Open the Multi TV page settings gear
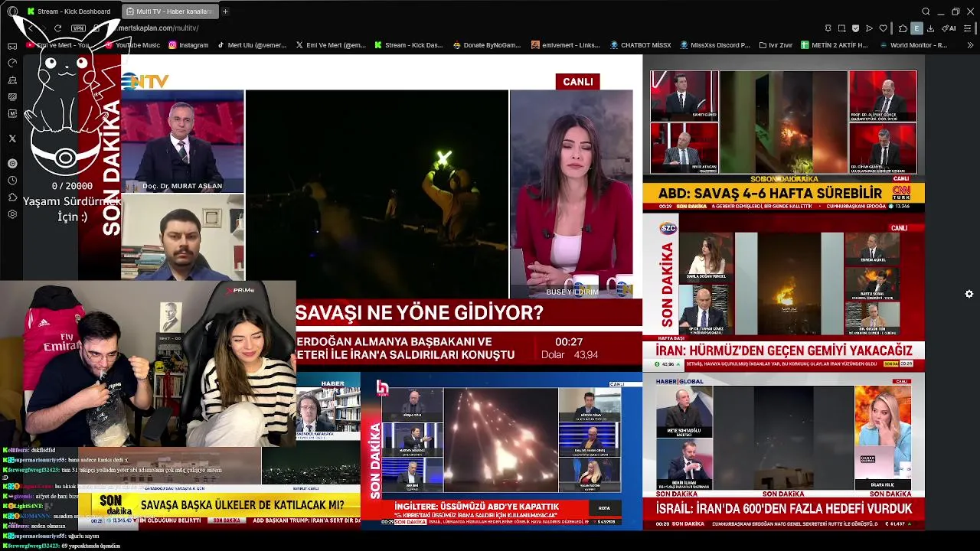 (x=969, y=294)
